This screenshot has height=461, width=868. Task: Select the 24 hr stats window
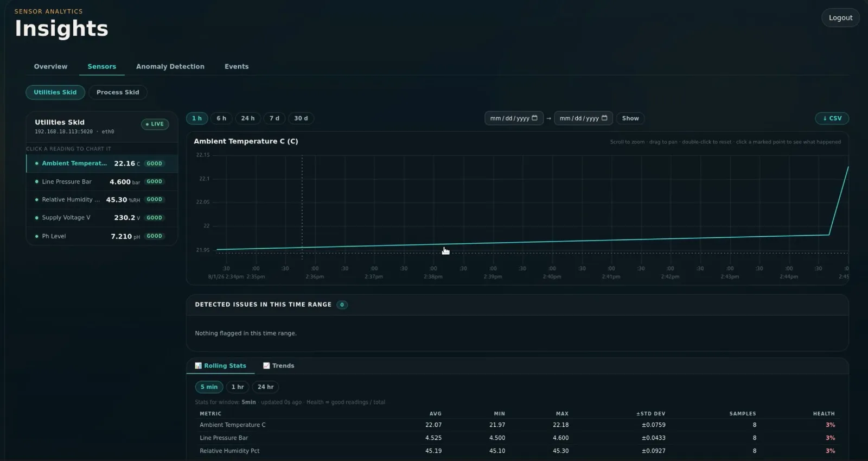click(x=265, y=387)
